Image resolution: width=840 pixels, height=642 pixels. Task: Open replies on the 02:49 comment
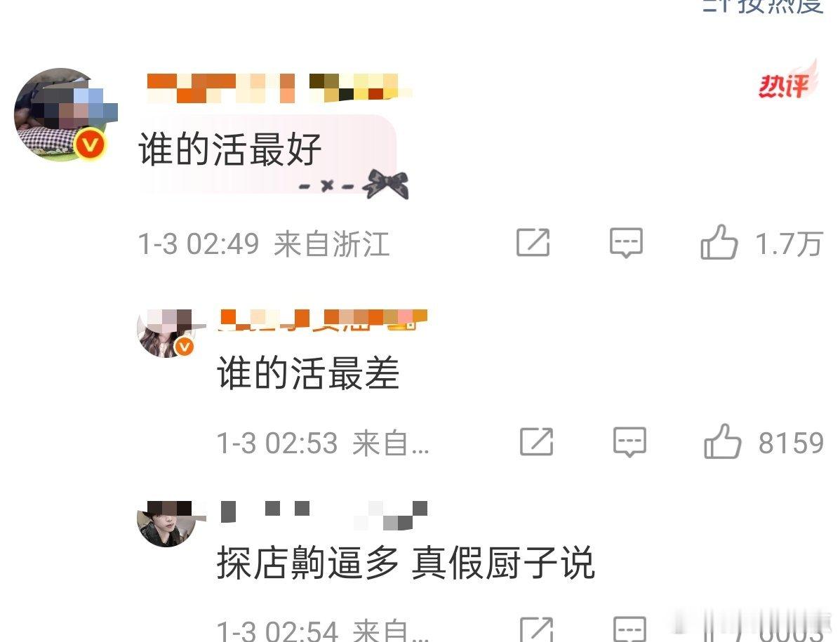click(626, 243)
